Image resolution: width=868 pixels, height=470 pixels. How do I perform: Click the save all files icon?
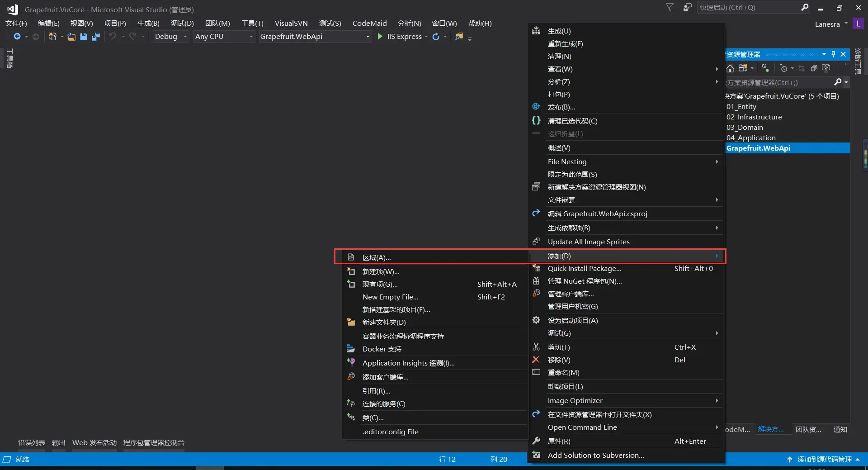click(96, 37)
